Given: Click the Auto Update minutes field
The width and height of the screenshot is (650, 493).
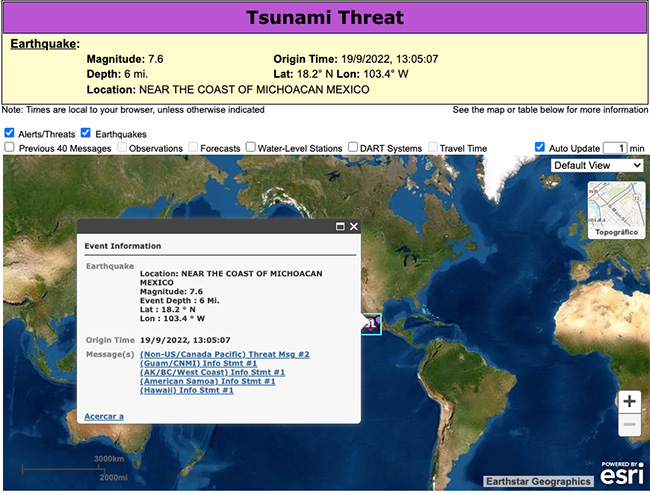Looking at the screenshot, I should [x=615, y=148].
